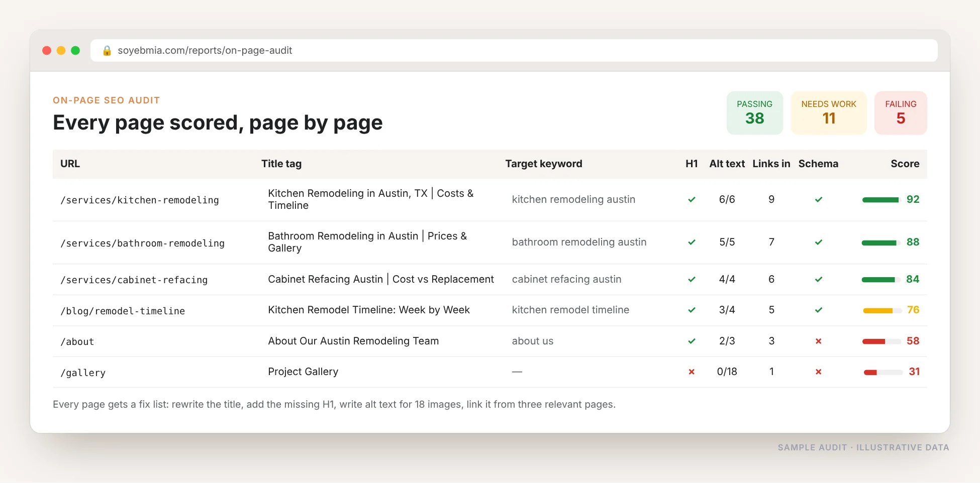Open the /services/kitchen-remodeling URL
Image resolution: width=980 pixels, height=483 pixels.
point(140,200)
